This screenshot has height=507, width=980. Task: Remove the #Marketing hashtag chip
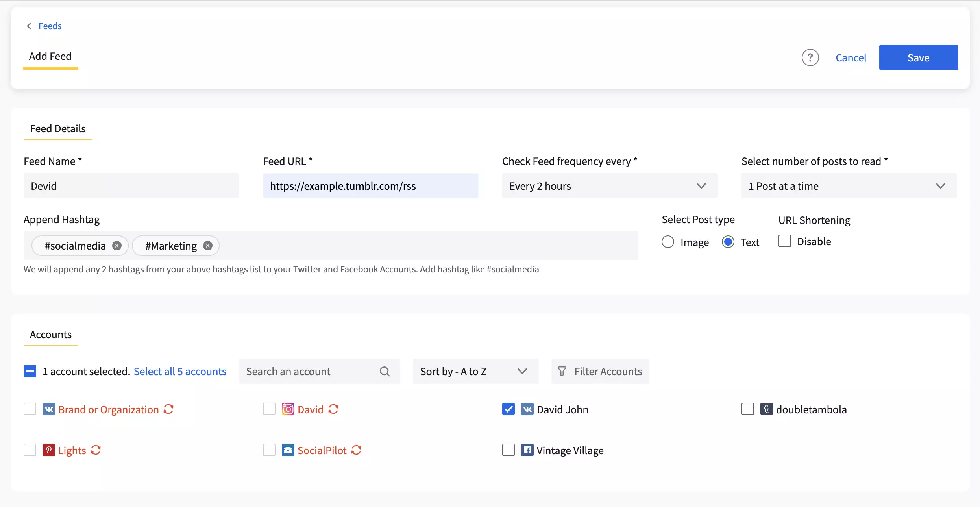point(208,246)
